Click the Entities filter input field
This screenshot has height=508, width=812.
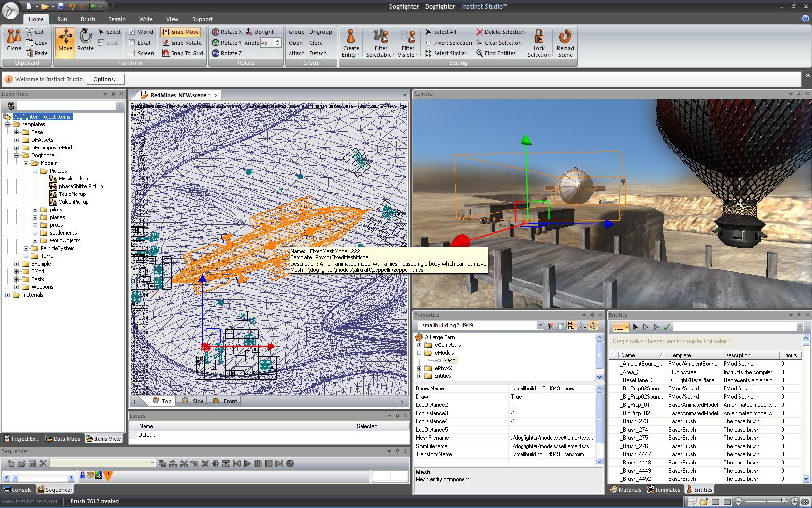[x=735, y=327]
